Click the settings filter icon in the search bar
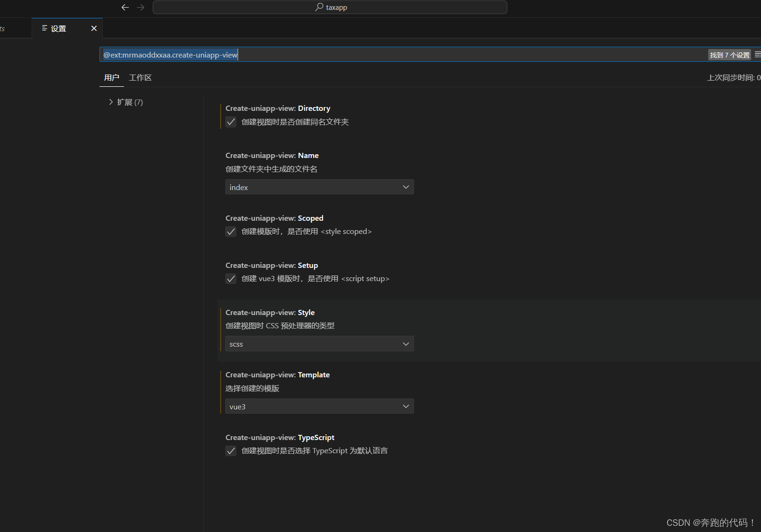 coord(758,55)
